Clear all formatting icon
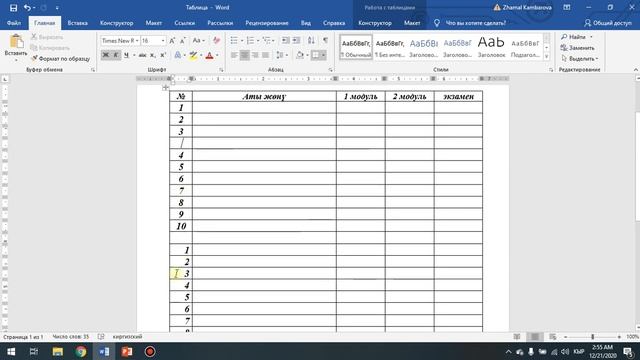Screen dimensions: 640x360 (216, 40)
